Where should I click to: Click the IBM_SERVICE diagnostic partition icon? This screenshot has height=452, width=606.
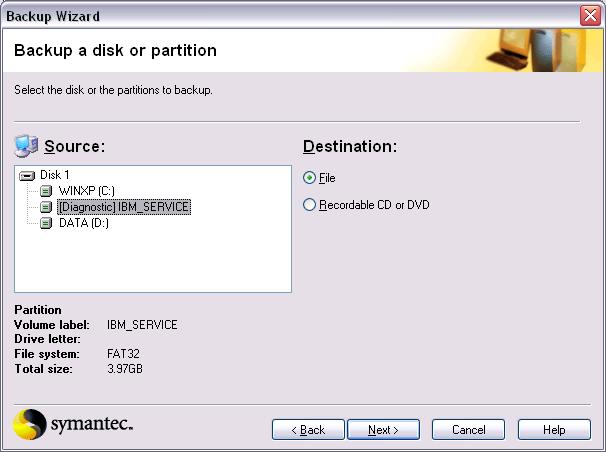[x=46, y=207]
